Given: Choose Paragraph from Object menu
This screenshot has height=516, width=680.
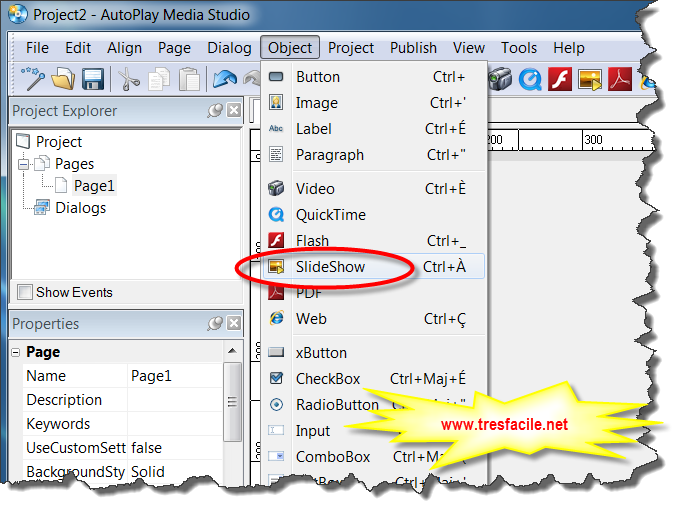Looking at the screenshot, I should click(x=374, y=155).
